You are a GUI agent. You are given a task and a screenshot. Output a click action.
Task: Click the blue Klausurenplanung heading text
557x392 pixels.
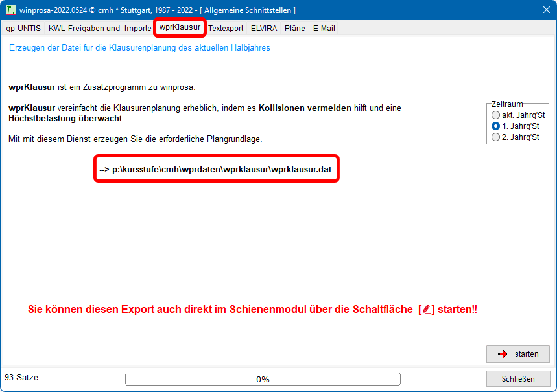pyautogui.click(x=139, y=48)
